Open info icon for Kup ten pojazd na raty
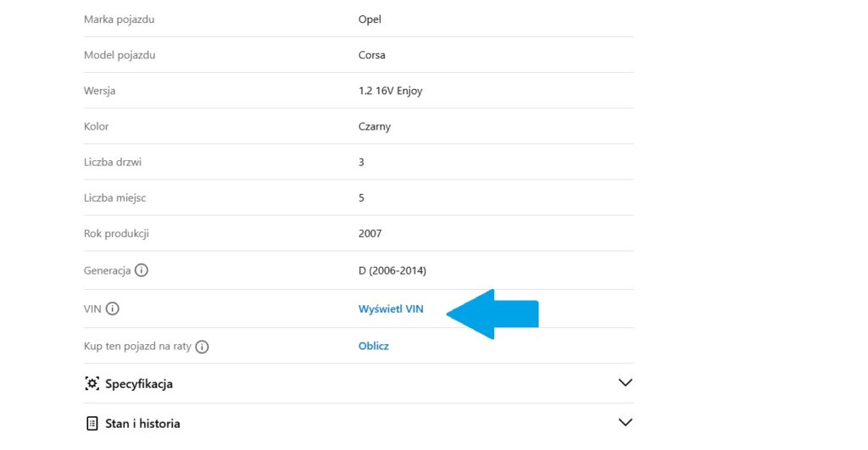868x450 pixels. tap(203, 347)
